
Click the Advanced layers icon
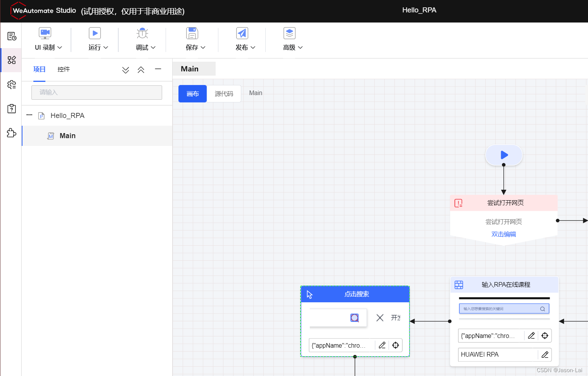pyautogui.click(x=289, y=33)
